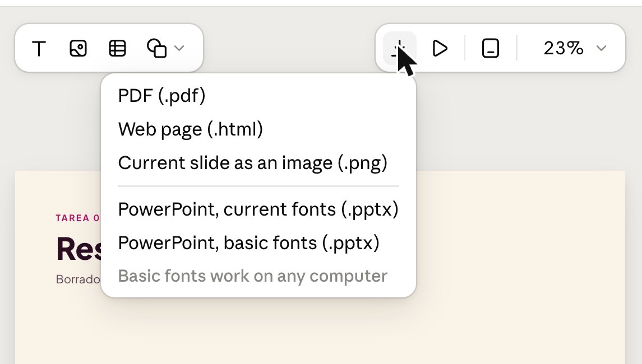Toggle the speaker notes panel icon
Image resolution: width=642 pixels, height=364 pixels.
(x=491, y=48)
